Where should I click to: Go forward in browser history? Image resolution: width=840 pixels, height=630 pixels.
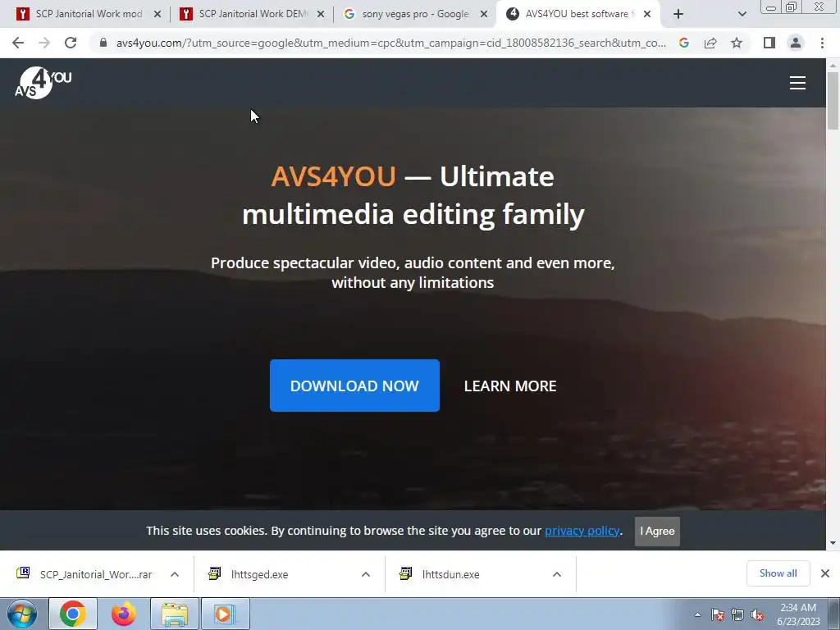[44, 43]
